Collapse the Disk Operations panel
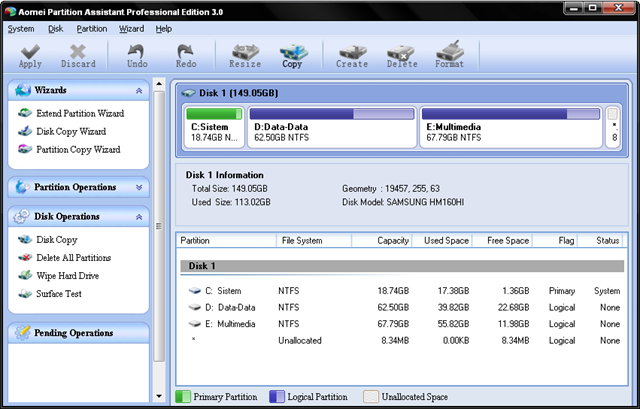The width and height of the screenshot is (640, 409). 139,217
